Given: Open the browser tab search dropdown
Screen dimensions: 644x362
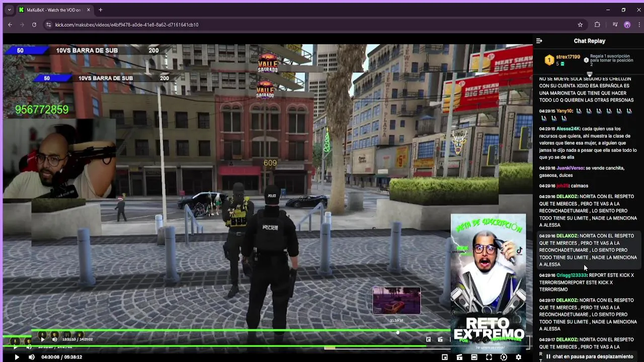Looking at the screenshot, I should click(x=9, y=10).
